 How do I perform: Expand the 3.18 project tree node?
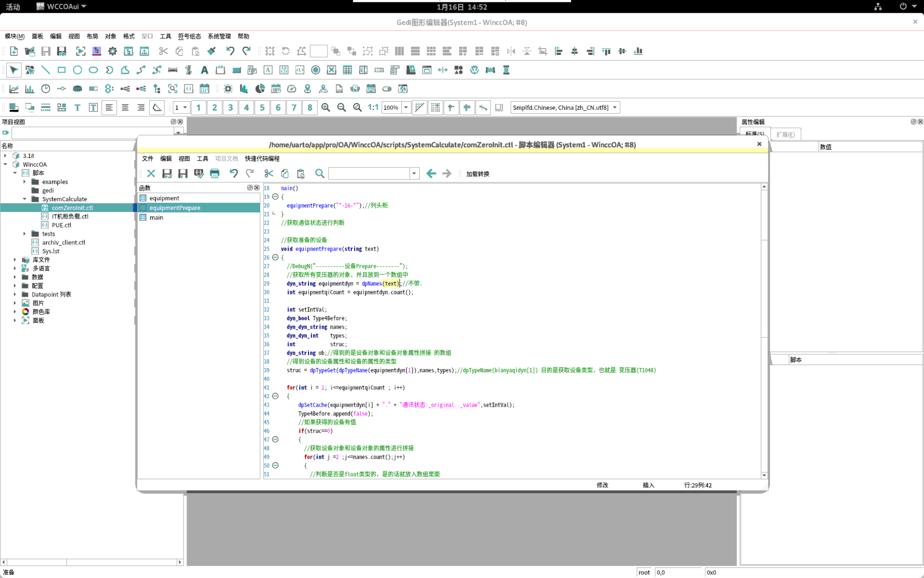5,156
